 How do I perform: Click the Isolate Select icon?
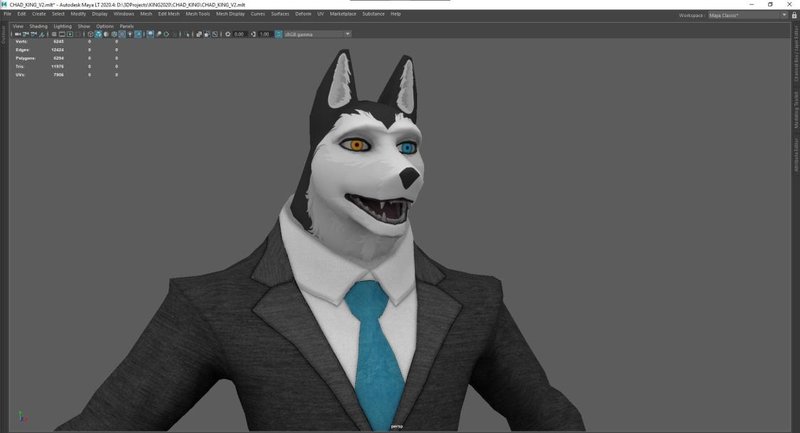[x=187, y=34]
